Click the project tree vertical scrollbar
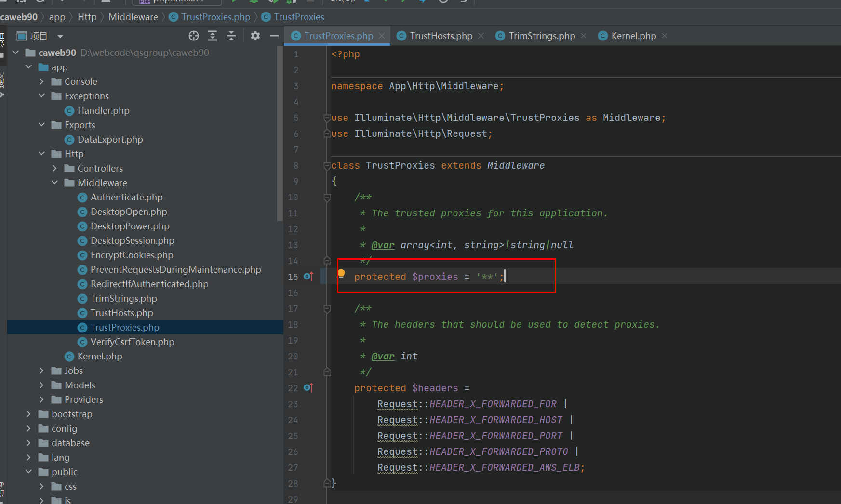This screenshot has height=504, width=841. point(280,133)
